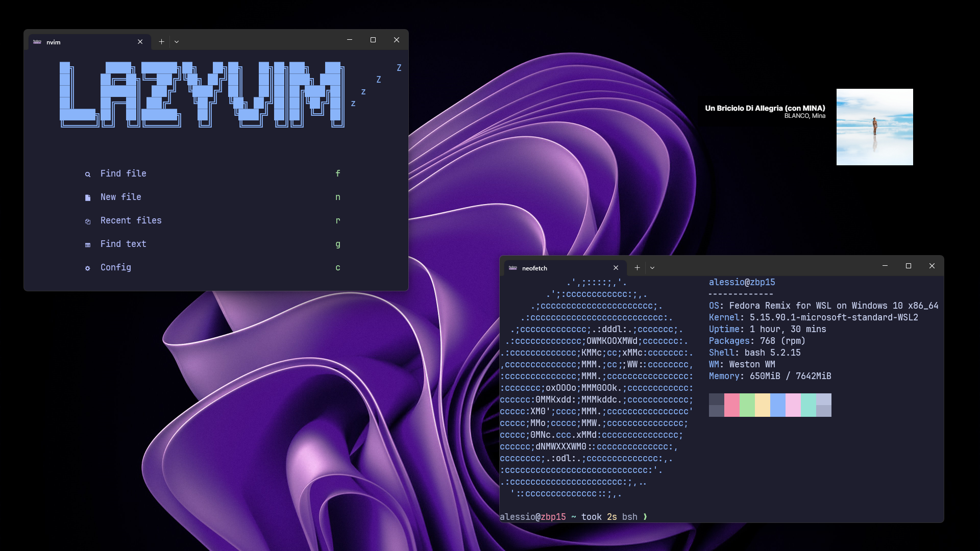Open Config menu in LazyVim

pyautogui.click(x=116, y=267)
